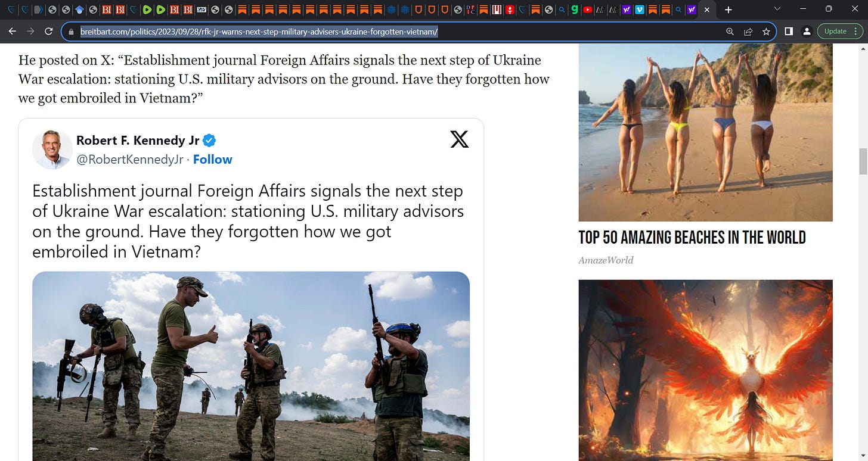The width and height of the screenshot is (868, 461).
Task: Switch to the blue house-shaped icon tab
Action: coord(79,10)
